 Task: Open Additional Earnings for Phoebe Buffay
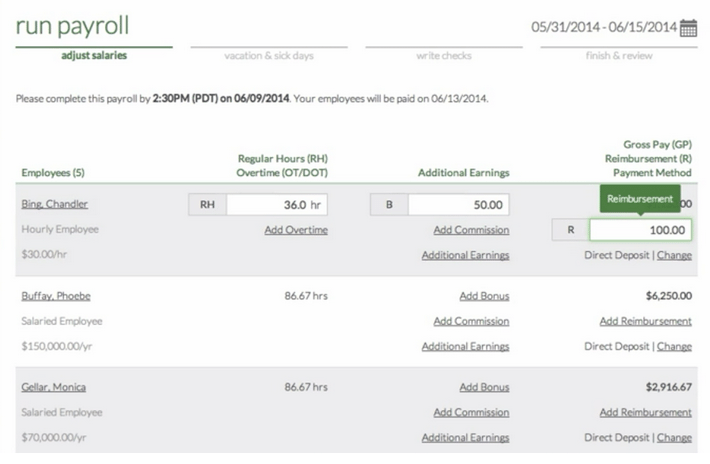tap(465, 346)
